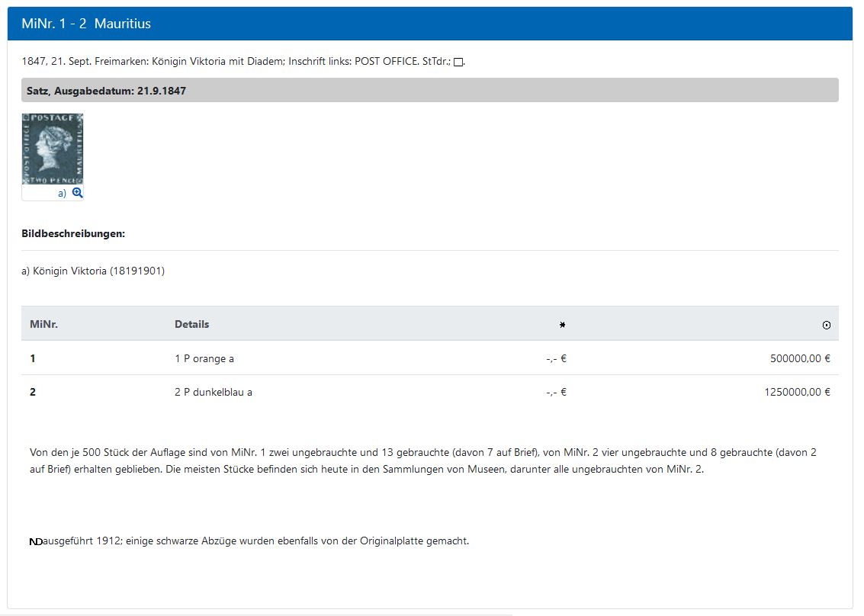
Task: Click the 'MiNr. 1 - 2 Mauritius' header title
Action: coord(86,24)
